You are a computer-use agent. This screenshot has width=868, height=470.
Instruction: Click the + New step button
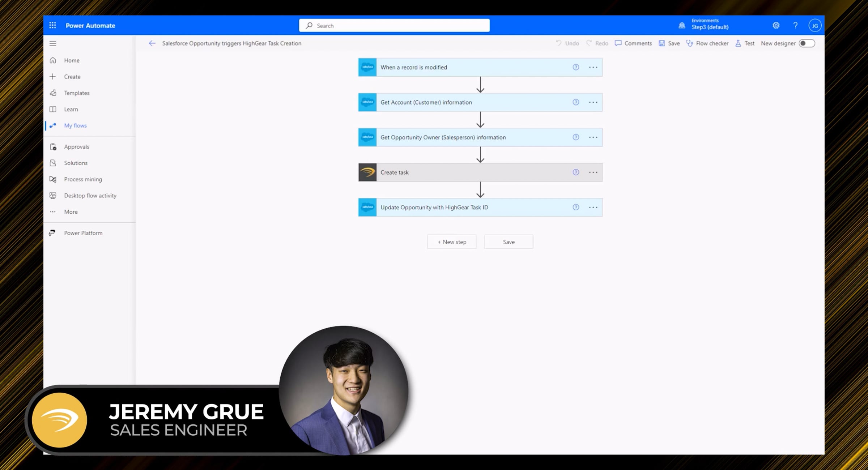point(452,242)
